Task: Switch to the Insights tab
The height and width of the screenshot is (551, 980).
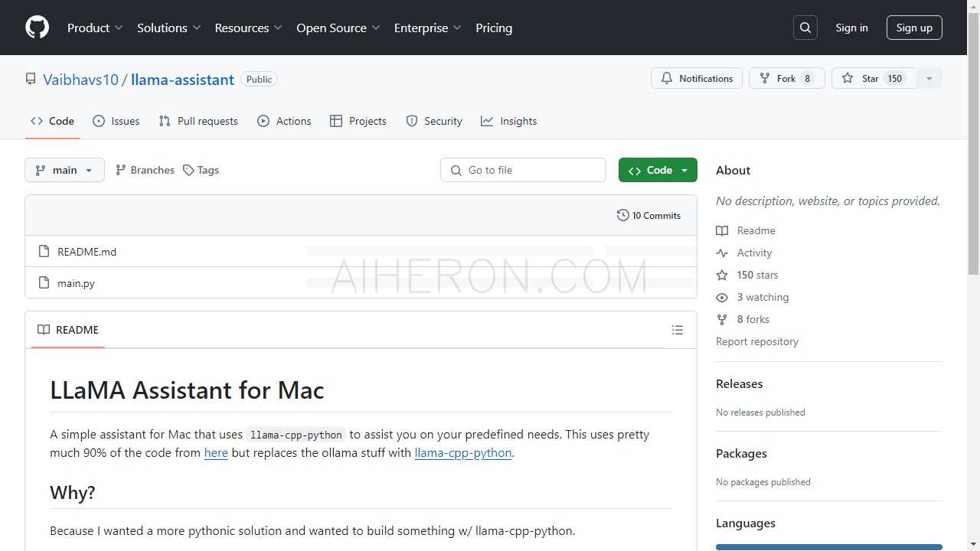Action: coord(509,121)
